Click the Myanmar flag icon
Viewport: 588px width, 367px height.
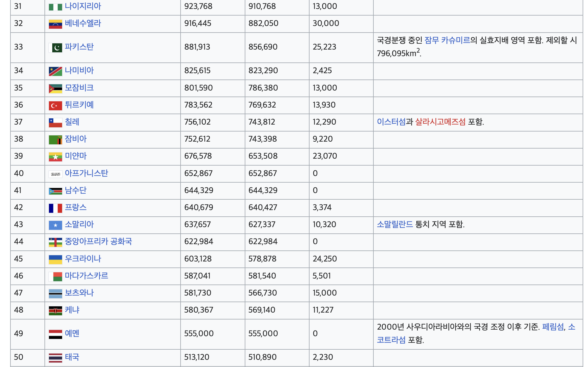pos(55,157)
